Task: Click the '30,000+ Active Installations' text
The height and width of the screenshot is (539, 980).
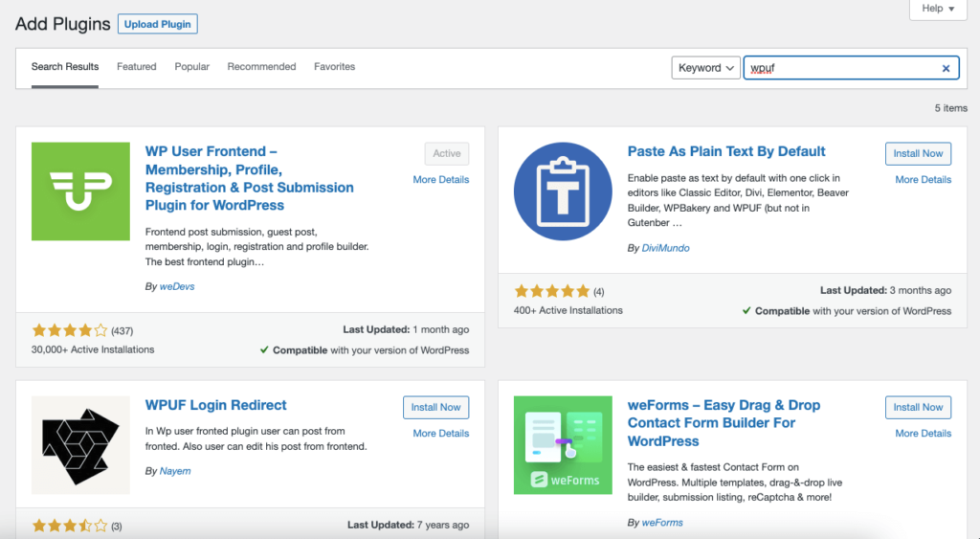Action: [93, 349]
